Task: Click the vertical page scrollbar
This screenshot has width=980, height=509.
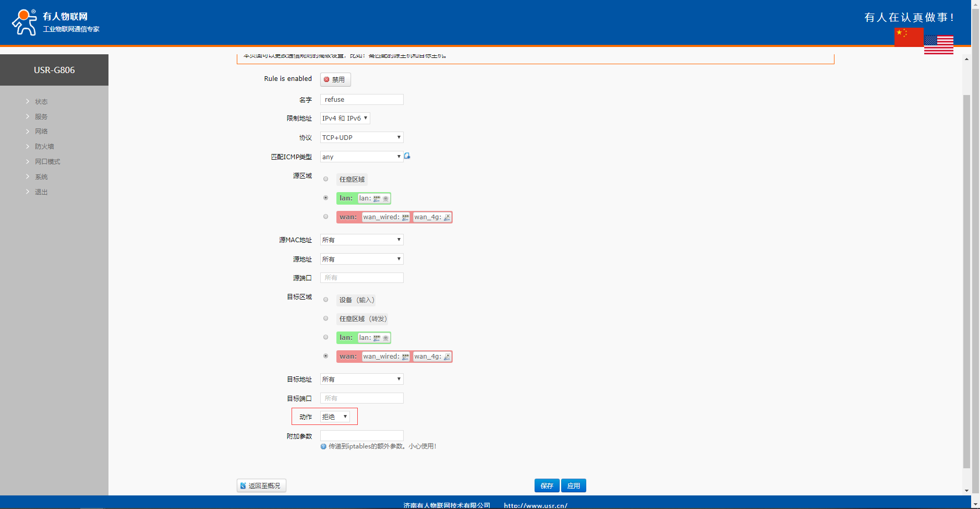Action: click(x=966, y=282)
